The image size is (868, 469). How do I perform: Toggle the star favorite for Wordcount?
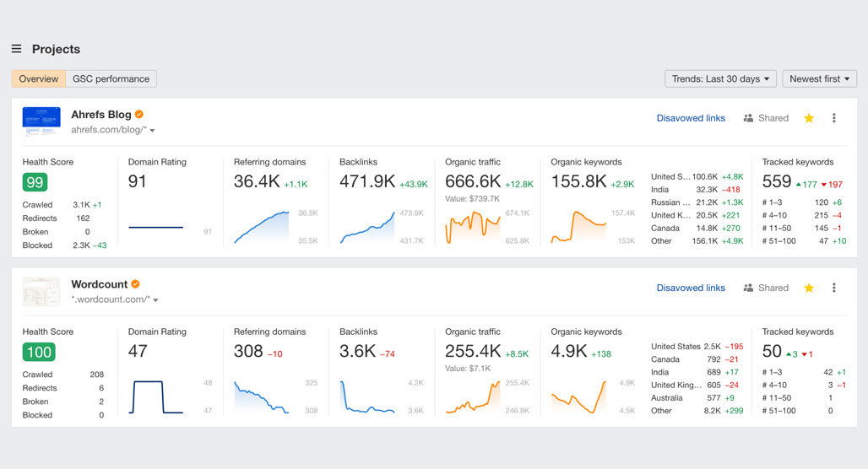click(809, 288)
